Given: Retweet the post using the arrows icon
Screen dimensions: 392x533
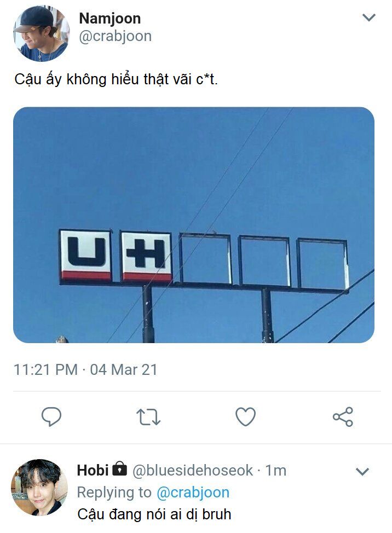Looking at the screenshot, I should [148, 417].
